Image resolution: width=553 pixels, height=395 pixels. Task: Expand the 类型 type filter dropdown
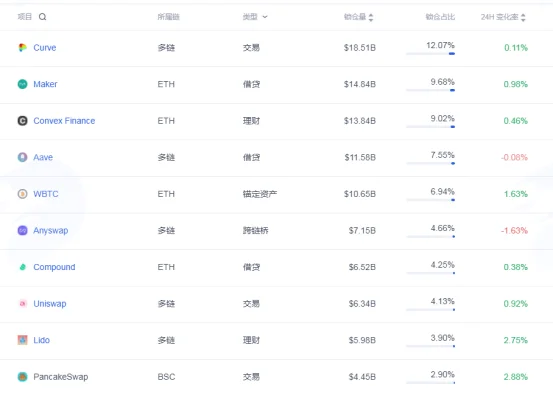click(x=265, y=17)
